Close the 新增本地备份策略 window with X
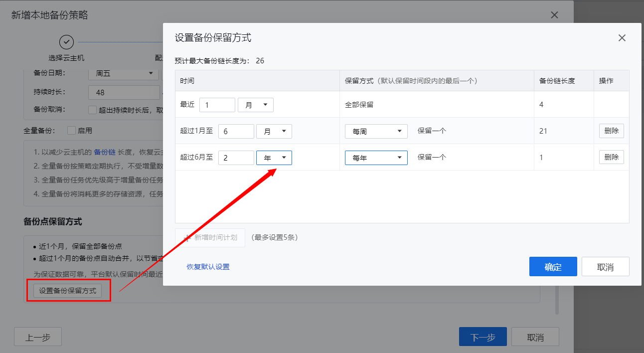The height and width of the screenshot is (353, 644). click(x=554, y=15)
